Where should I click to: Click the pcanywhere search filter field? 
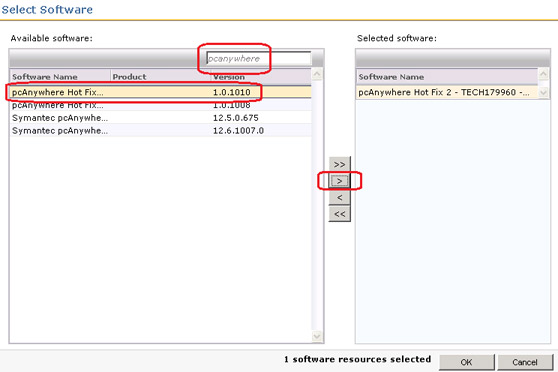pyautogui.click(x=258, y=58)
